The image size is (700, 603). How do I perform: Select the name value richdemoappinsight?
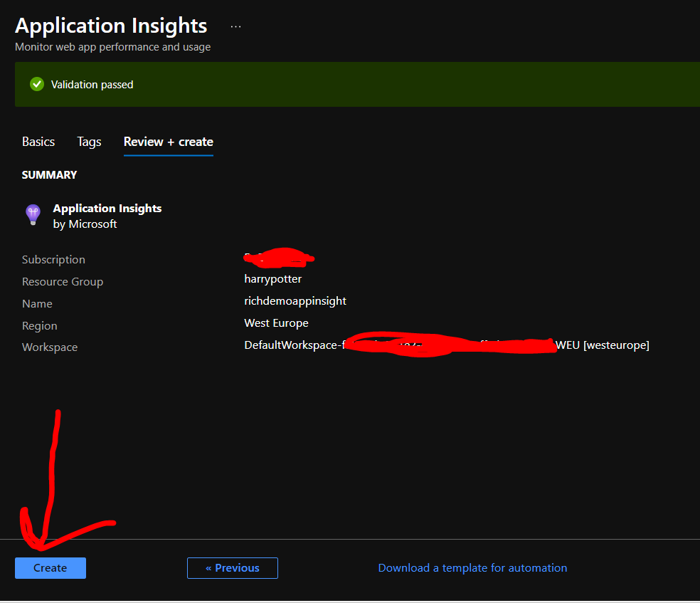[x=295, y=301]
